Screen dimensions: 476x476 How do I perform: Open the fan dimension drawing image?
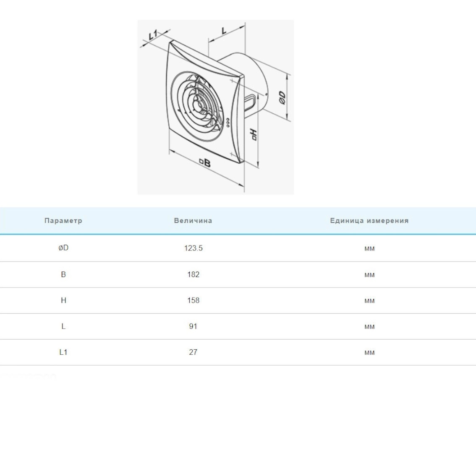click(x=215, y=107)
